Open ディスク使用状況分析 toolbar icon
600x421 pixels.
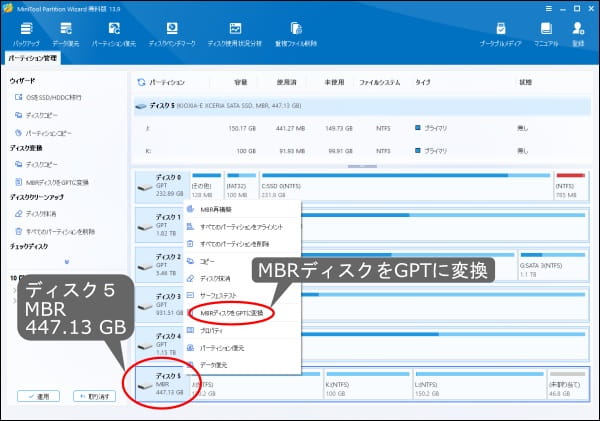point(235,34)
